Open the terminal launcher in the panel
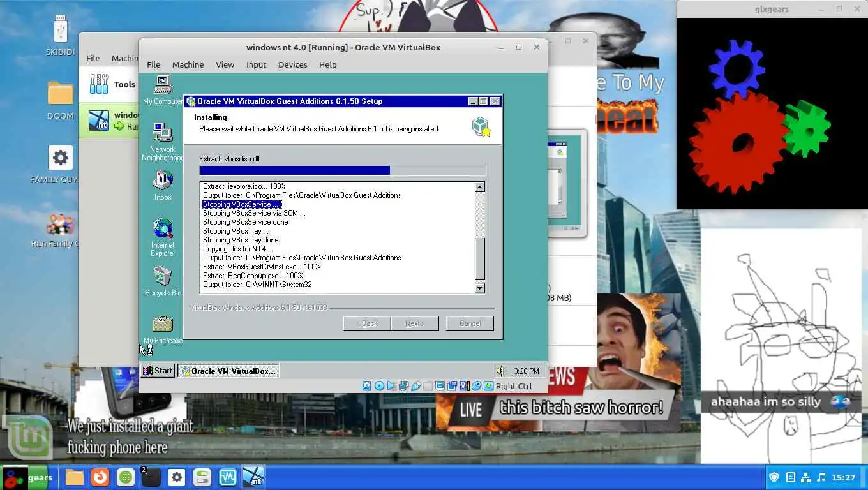 [151, 477]
